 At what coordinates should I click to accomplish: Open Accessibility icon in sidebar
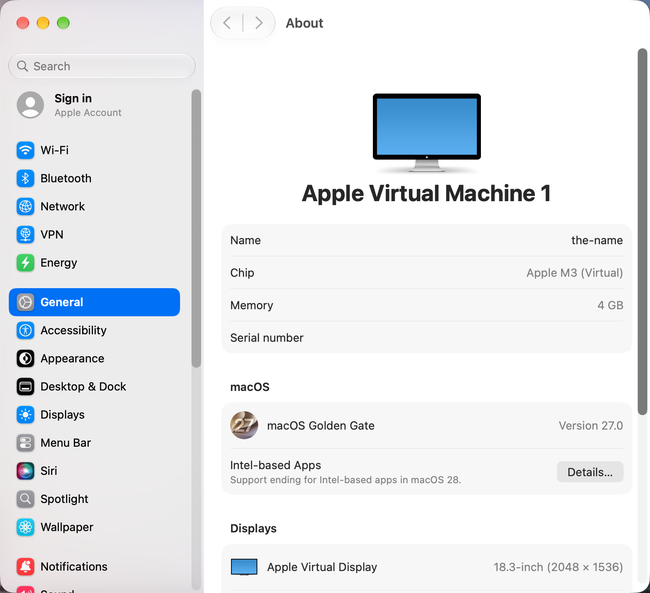(25, 331)
